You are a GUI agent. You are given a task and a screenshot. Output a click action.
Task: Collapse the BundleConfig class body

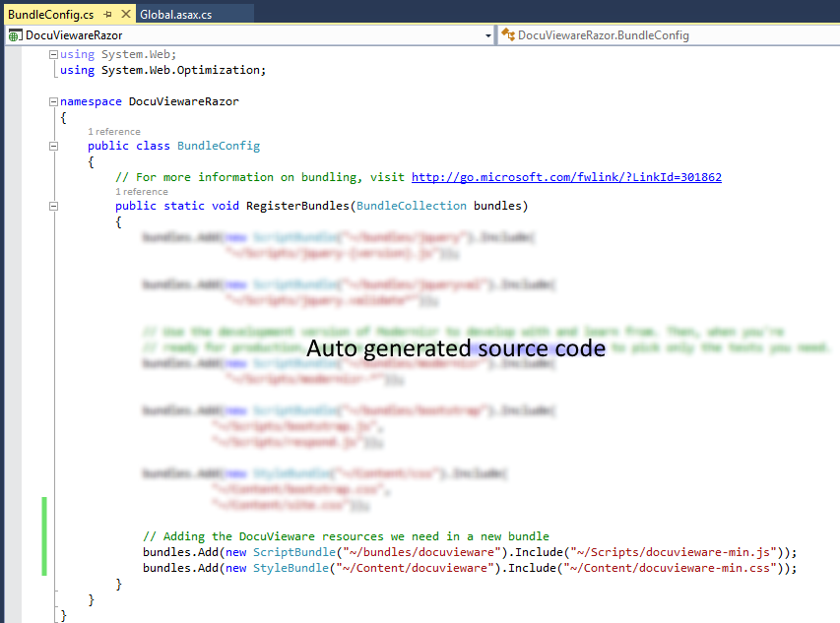(53, 146)
